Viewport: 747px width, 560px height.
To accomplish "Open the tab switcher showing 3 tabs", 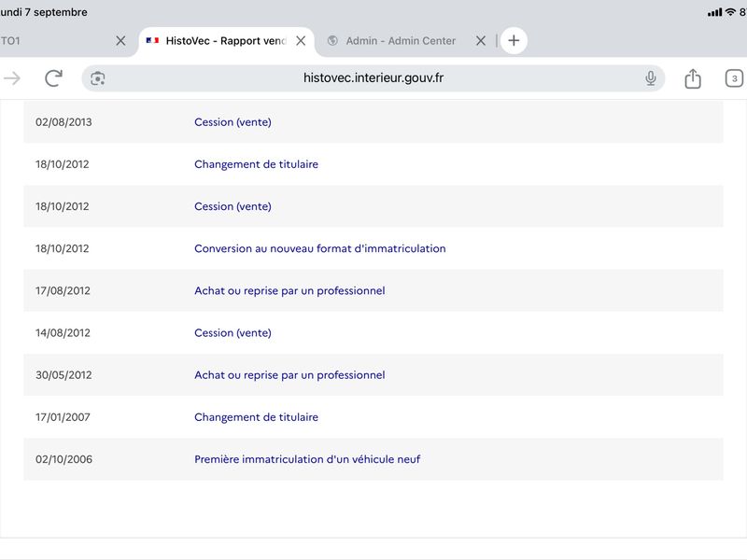I will [x=734, y=78].
